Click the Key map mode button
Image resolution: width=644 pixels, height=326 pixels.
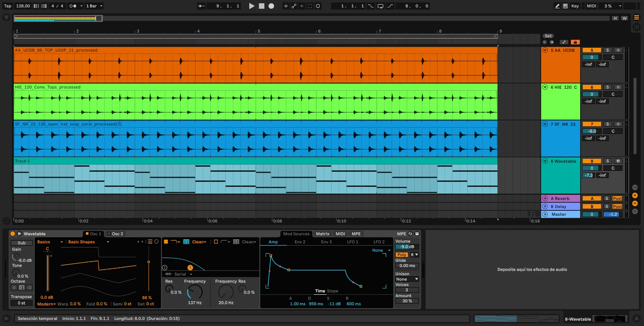pyautogui.click(x=575, y=6)
